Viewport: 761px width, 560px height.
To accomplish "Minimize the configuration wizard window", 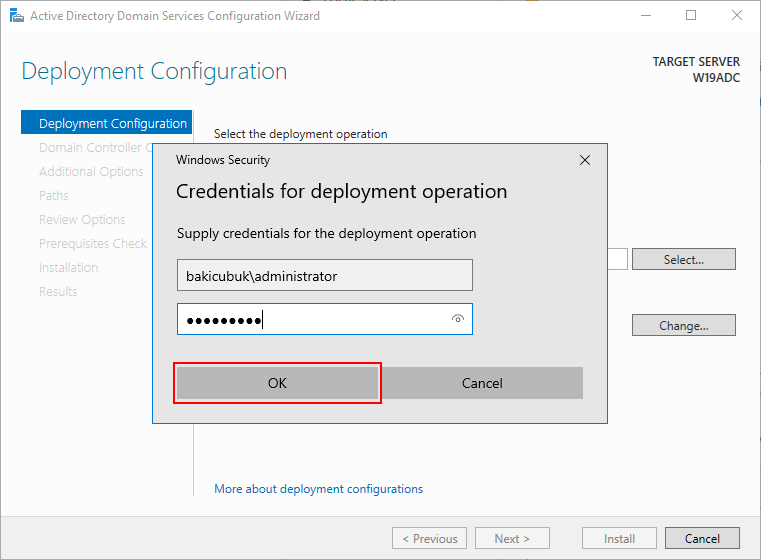I will (645, 16).
